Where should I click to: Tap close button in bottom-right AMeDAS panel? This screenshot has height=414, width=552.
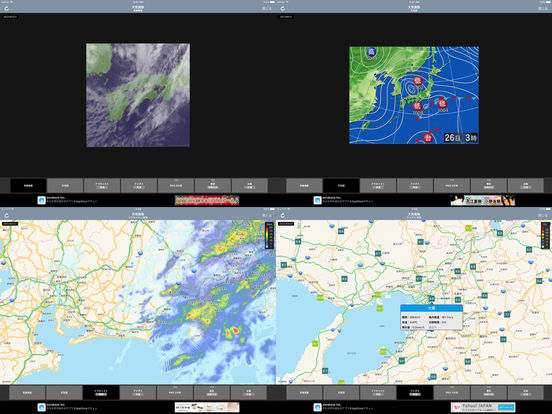(543, 215)
